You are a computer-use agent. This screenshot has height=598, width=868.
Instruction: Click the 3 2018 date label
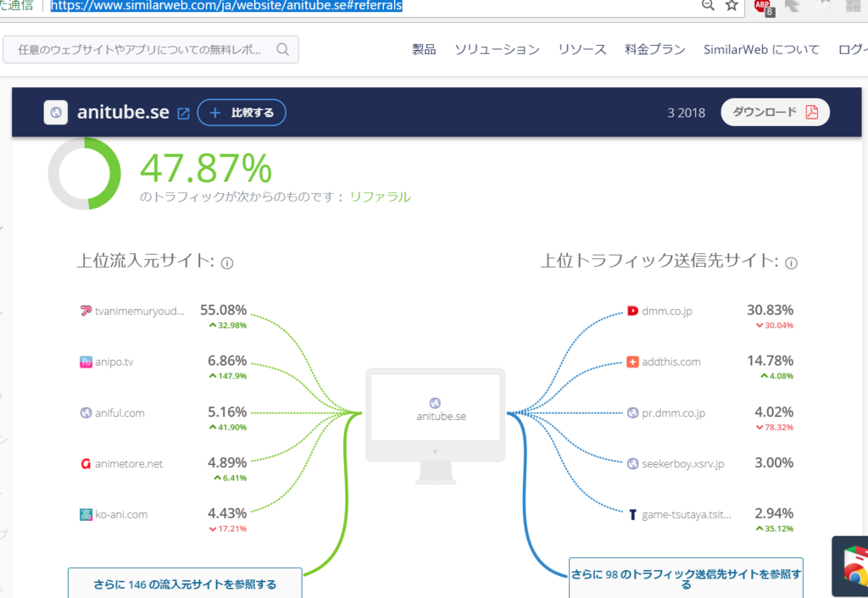click(x=686, y=113)
